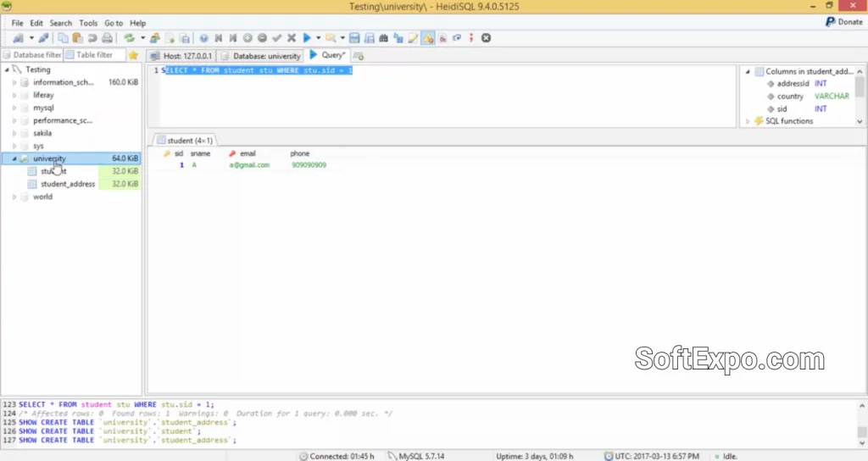
Task: Select the student_address table
Action: pos(68,184)
